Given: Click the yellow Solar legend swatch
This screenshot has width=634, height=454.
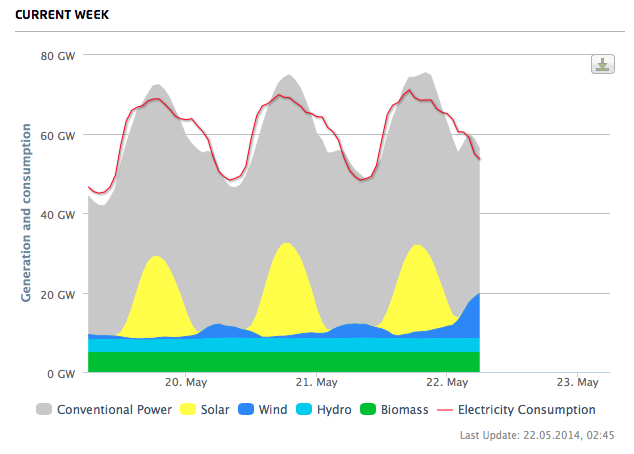Looking at the screenshot, I should [187, 410].
